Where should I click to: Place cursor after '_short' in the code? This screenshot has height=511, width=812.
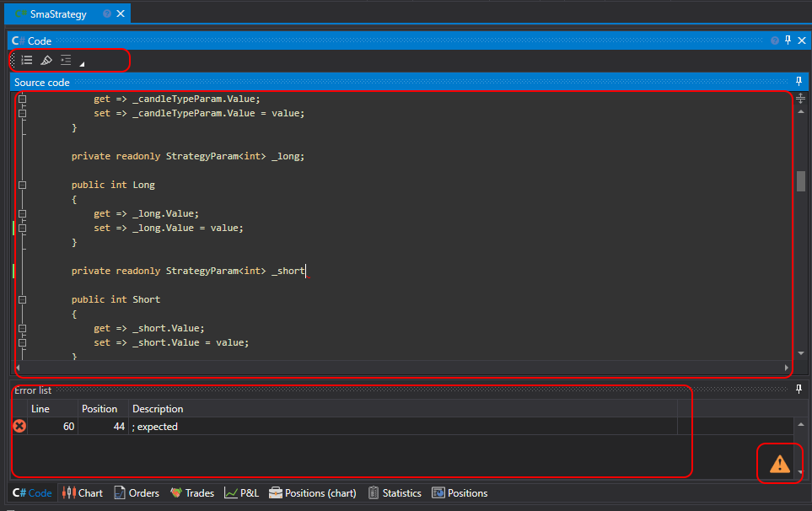305,271
